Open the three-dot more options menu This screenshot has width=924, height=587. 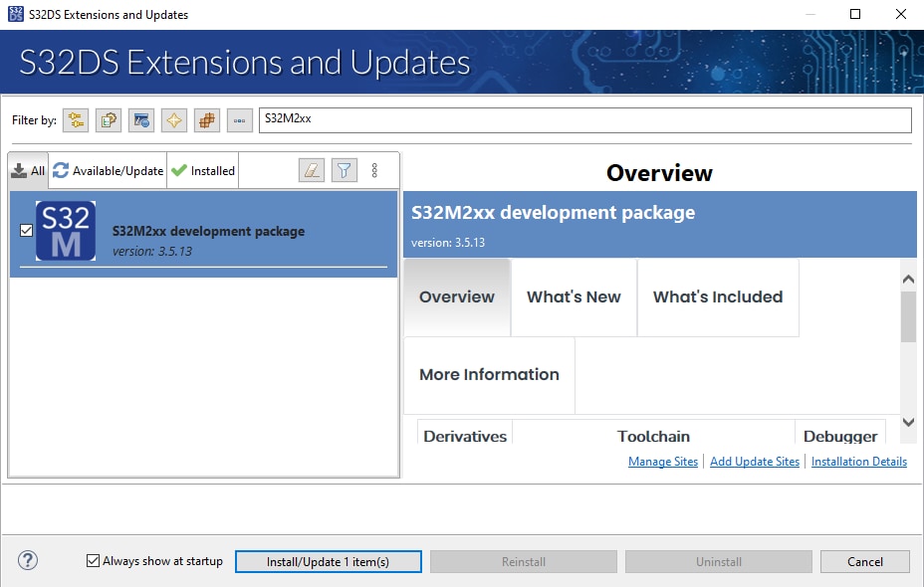pos(374,170)
